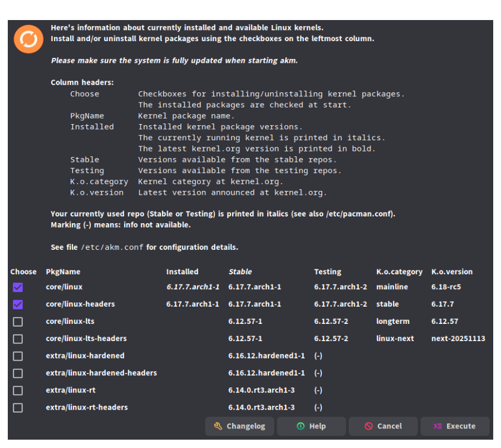Screen dimensions: 501x448
Task: Check the extra/linux-hardened-headers box
Action: click(x=18, y=373)
